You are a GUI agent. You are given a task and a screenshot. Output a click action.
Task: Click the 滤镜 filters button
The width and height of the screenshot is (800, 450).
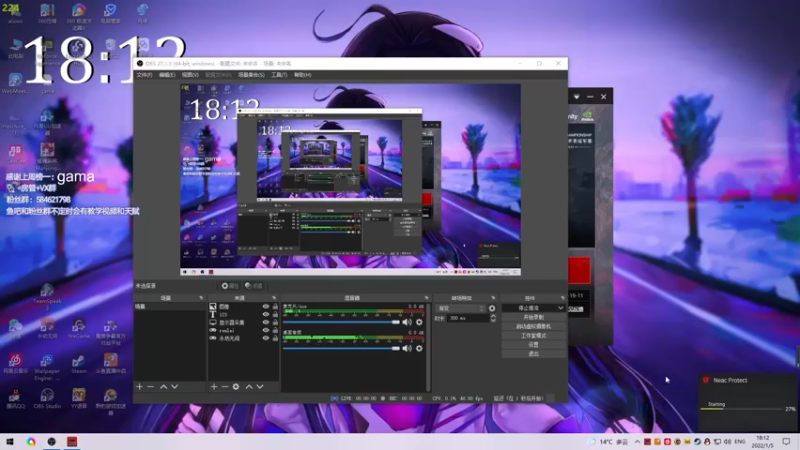pyautogui.click(x=254, y=286)
